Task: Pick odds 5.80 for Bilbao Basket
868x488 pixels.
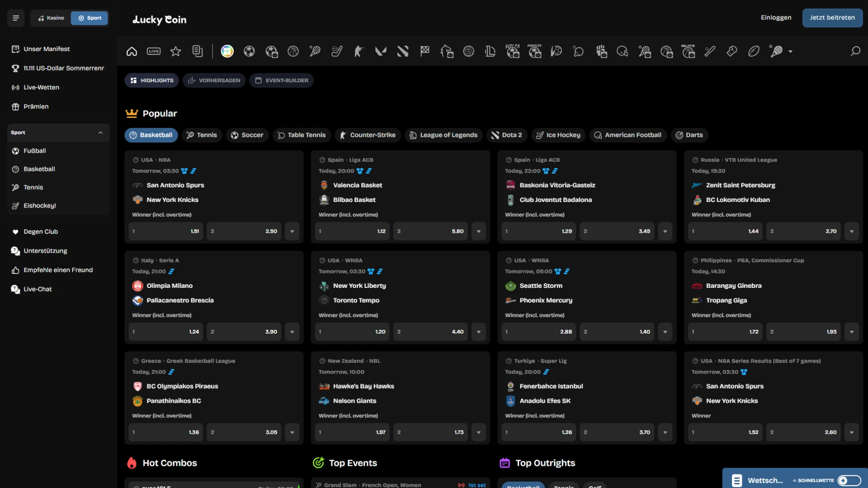Action: click(x=430, y=231)
